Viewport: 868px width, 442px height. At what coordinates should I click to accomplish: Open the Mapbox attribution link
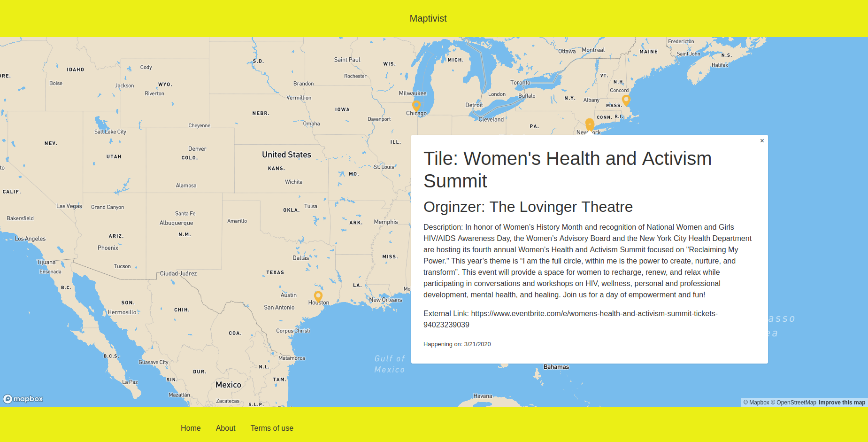(x=756, y=403)
